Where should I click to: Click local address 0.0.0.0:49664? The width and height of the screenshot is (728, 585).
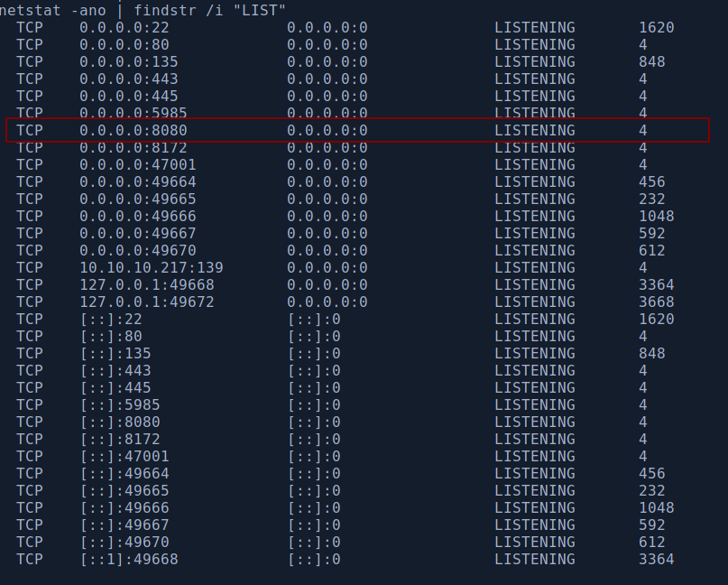pyautogui.click(x=137, y=181)
